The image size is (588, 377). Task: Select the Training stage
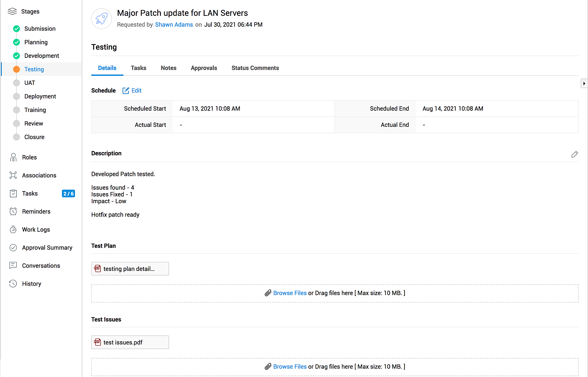[x=35, y=110]
